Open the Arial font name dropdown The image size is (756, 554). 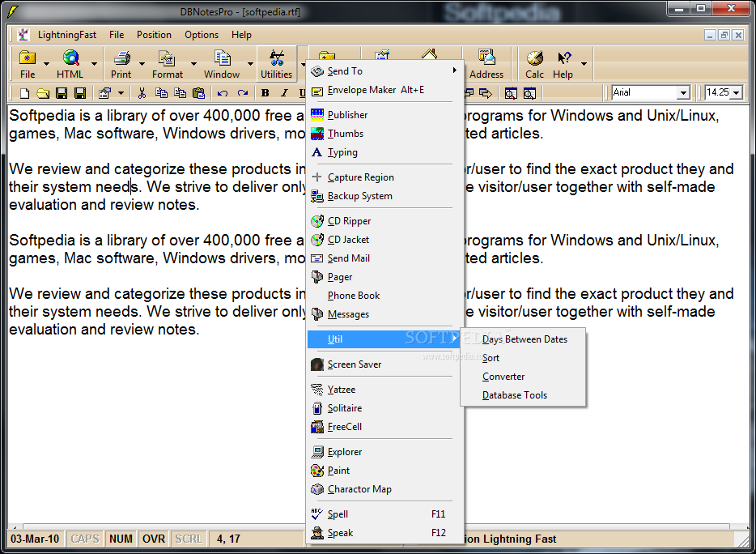[683, 92]
